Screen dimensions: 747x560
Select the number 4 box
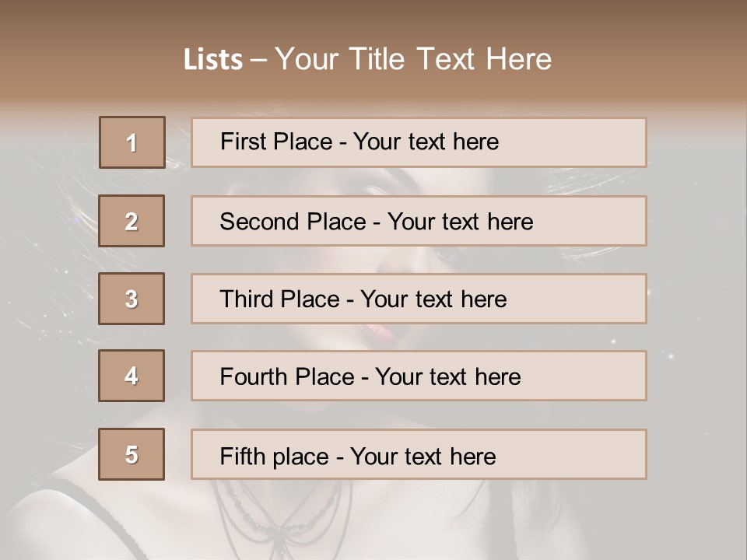(132, 376)
